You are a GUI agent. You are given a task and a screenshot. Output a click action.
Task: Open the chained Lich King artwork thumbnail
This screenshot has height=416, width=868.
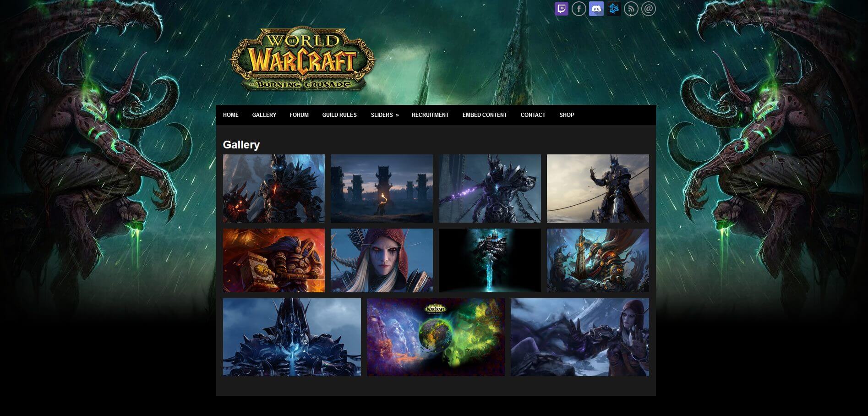490,188
